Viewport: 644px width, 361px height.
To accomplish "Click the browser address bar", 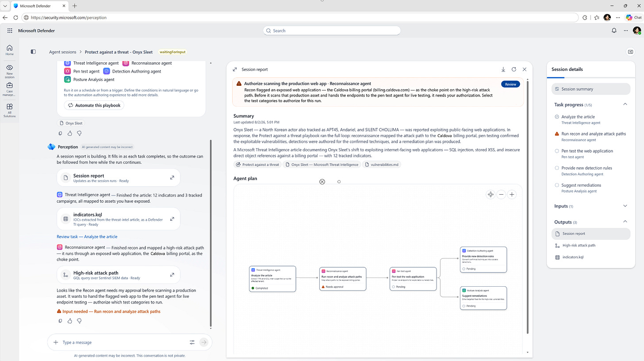I will point(299,17).
